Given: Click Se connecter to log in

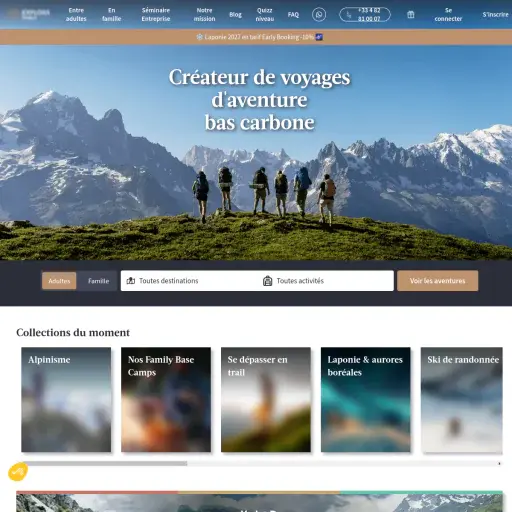Looking at the screenshot, I should click(x=448, y=15).
